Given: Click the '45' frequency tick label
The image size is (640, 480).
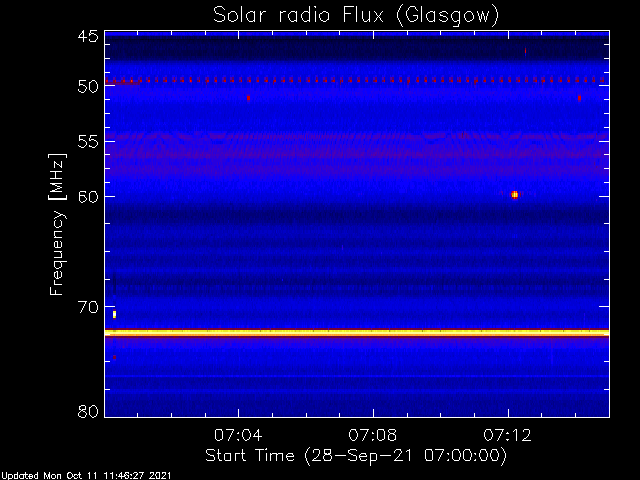Looking at the screenshot, I should 88,36.
